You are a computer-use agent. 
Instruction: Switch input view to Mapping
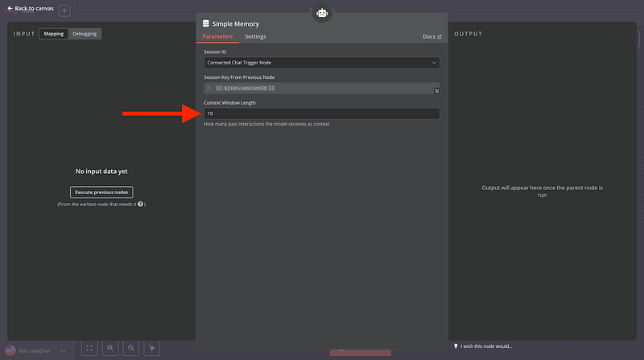pos(54,34)
